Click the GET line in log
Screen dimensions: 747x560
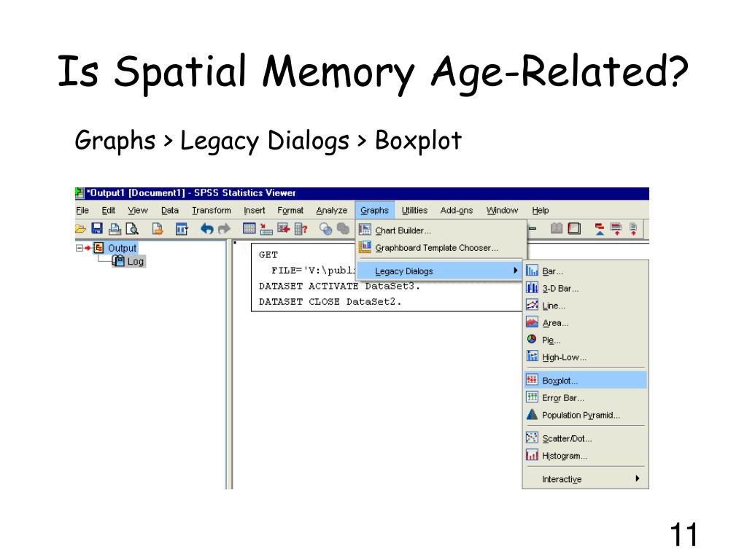[x=268, y=254]
